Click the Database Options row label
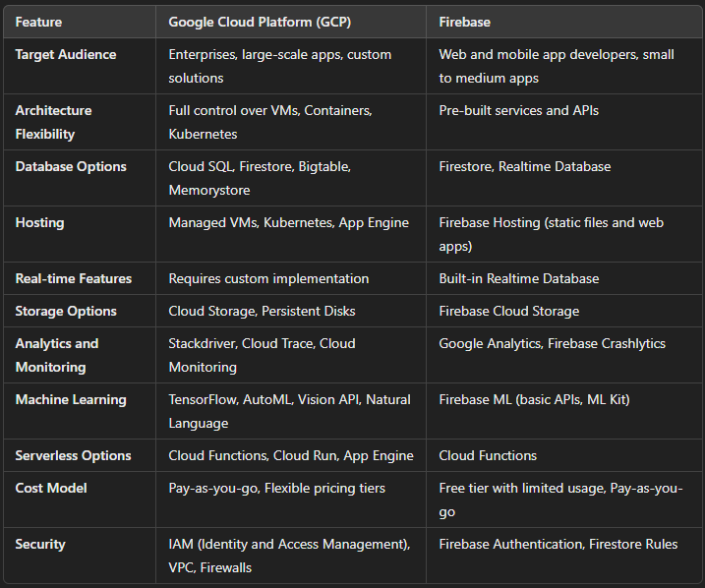 coord(71,167)
